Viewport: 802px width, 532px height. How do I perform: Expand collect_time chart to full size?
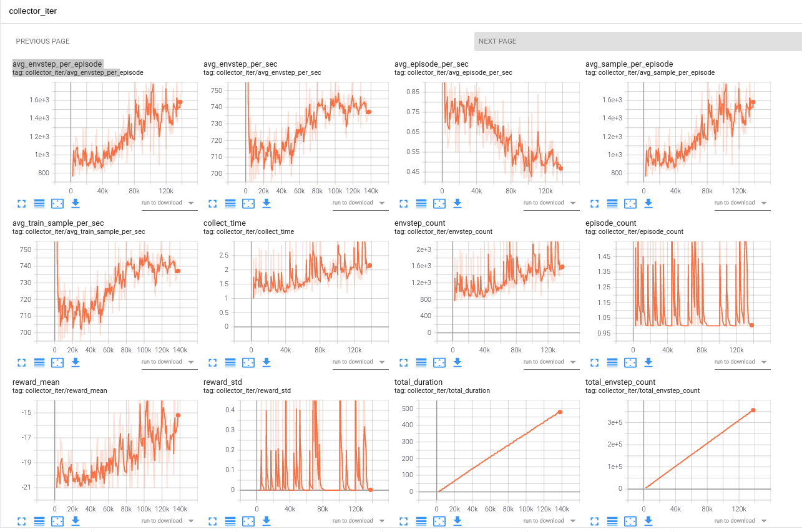(x=212, y=362)
